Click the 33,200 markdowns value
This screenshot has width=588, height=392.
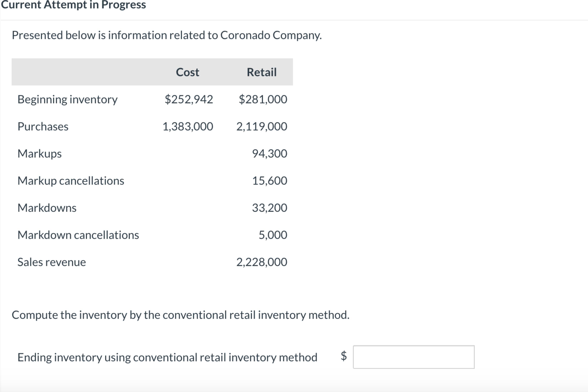(269, 208)
